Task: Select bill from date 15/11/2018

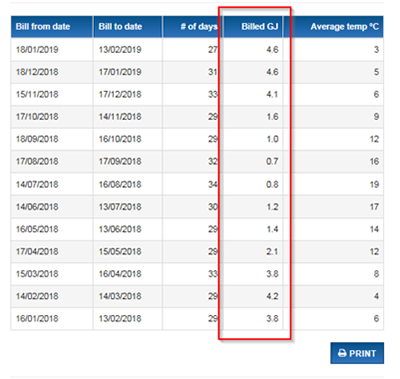Action: (x=37, y=94)
